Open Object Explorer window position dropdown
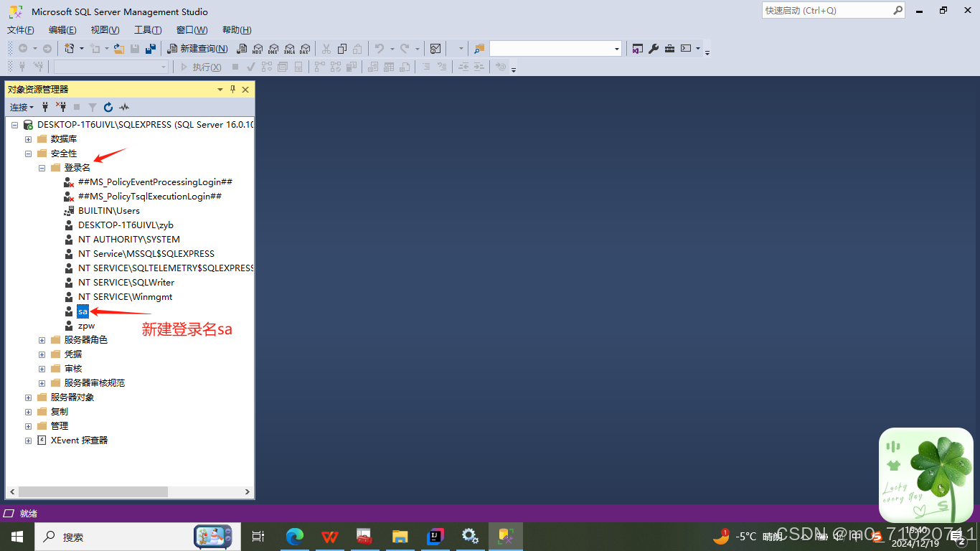 tap(220, 90)
